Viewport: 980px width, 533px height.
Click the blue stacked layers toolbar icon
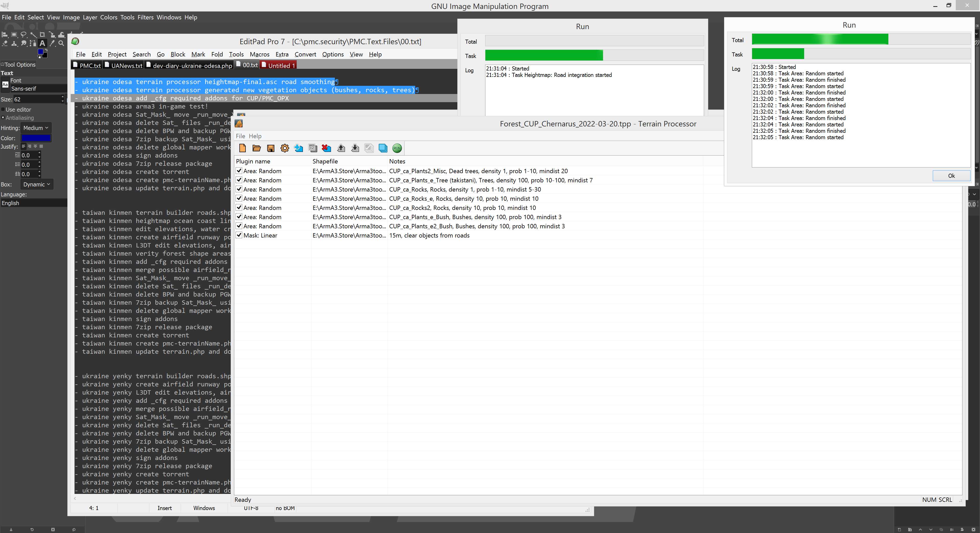pyautogui.click(x=383, y=148)
